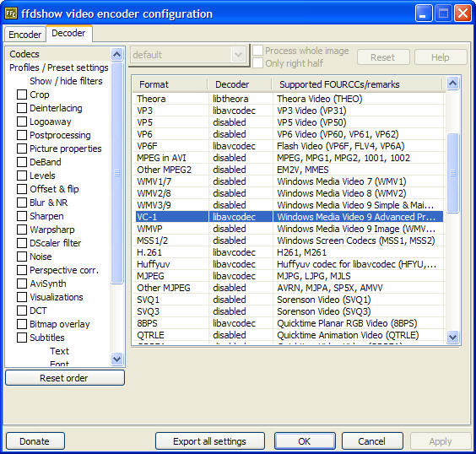
Task: Toggle Only right half checkbox
Action: click(257, 63)
